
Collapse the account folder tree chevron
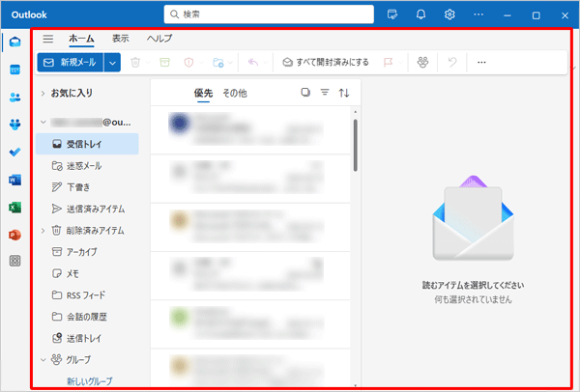coord(43,122)
